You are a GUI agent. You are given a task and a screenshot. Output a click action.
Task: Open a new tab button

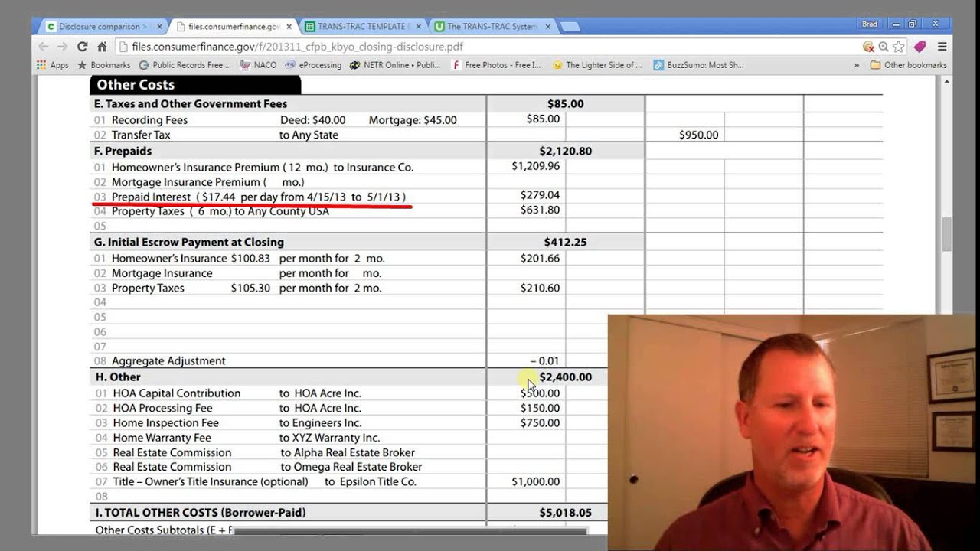pos(570,27)
